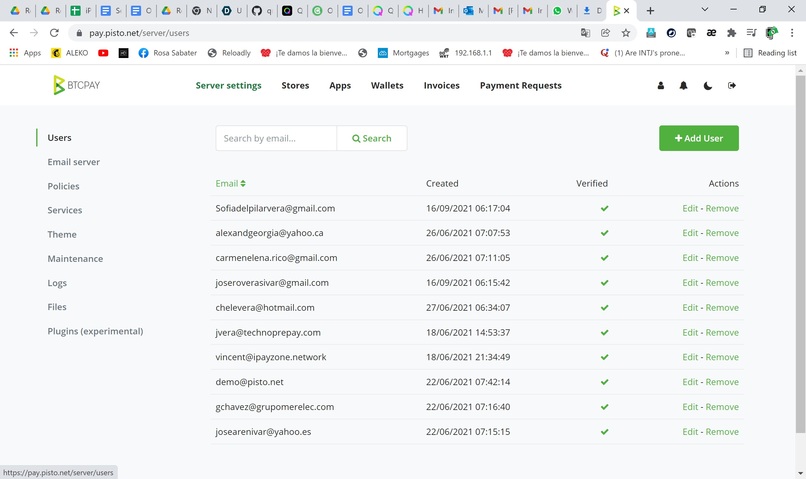The image size is (806, 479).
Task: Reload the page with refresh icon
Action: [x=54, y=33]
